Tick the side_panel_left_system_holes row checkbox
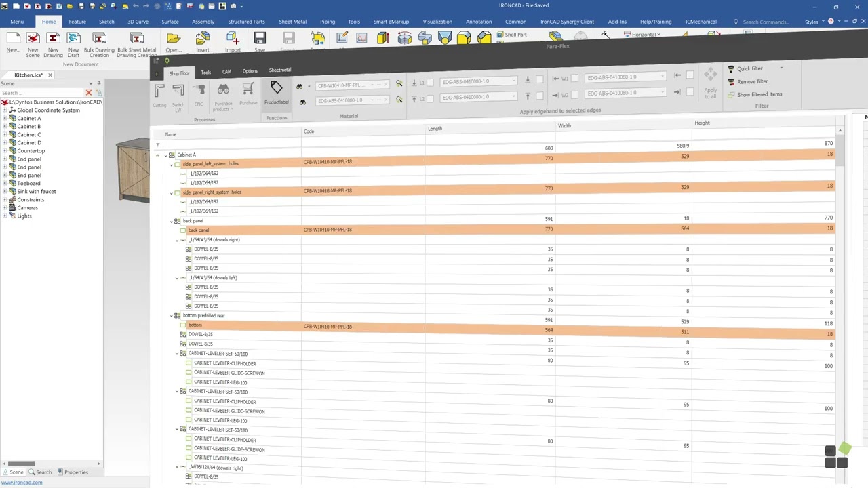Viewport: 868px width, 488px height. pyautogui.click(x=178, y=165)
